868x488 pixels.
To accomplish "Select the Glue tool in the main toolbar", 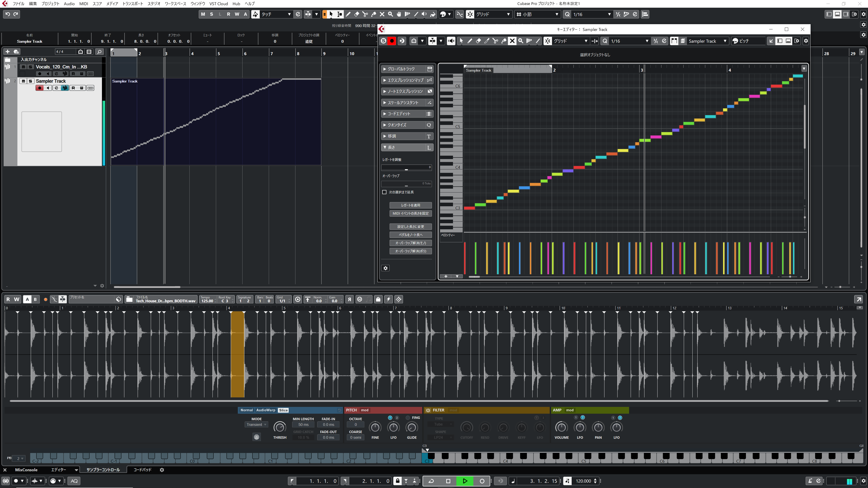I will tap(373, 14).
